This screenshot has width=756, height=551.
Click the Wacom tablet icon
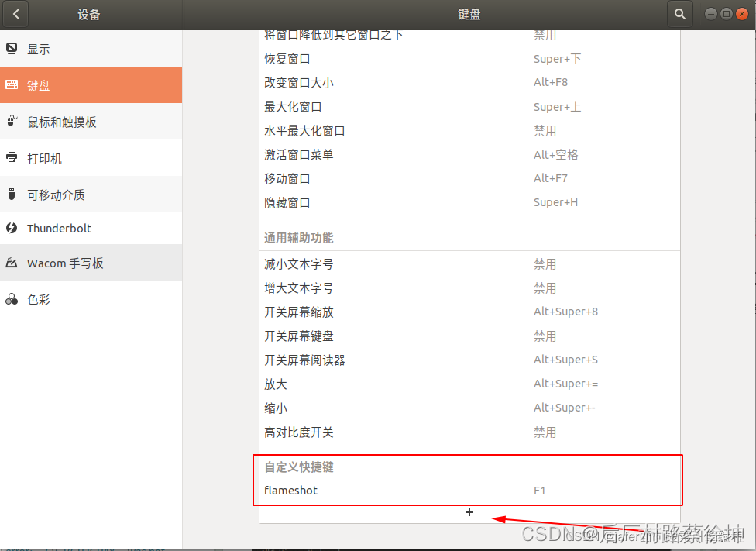click(12, 263)
